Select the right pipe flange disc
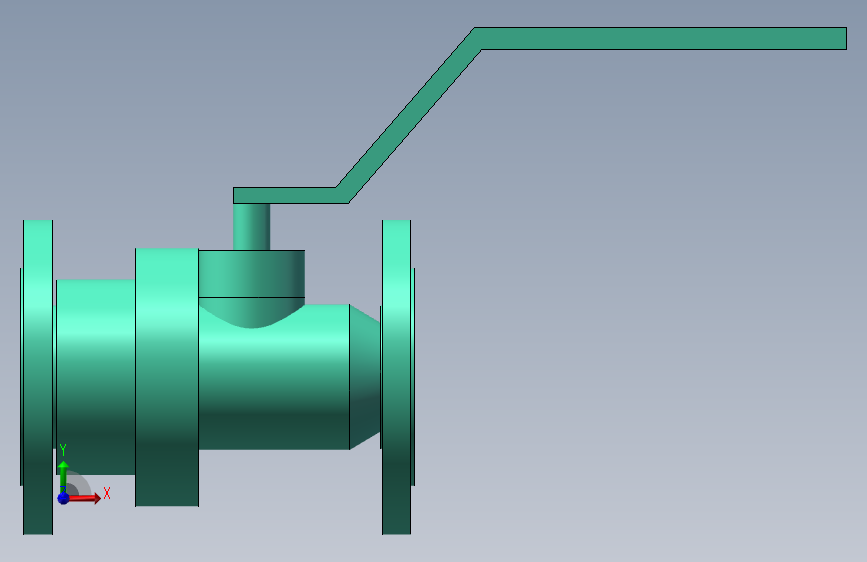This screenshot has width=867, height=562. (396, 377)
